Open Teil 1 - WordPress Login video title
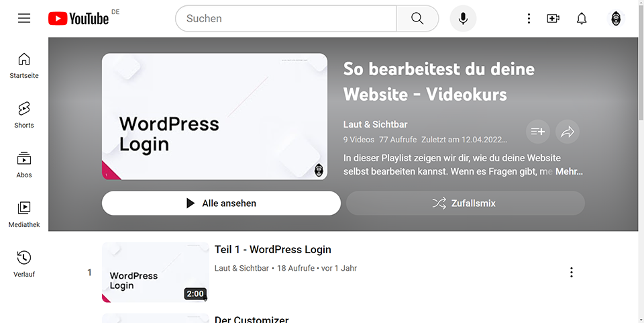The image size is (644, 323). click(x=273, y=249)
